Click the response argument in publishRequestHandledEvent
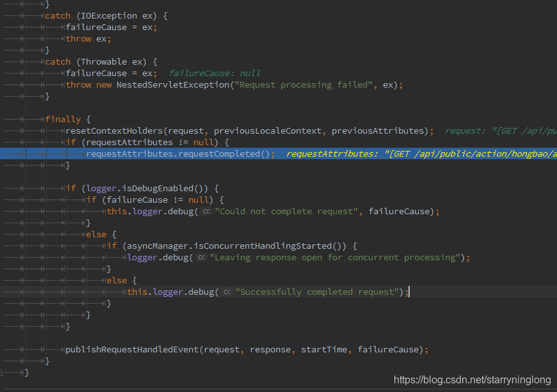Viewport: 557px width, 392px height. 270,350
